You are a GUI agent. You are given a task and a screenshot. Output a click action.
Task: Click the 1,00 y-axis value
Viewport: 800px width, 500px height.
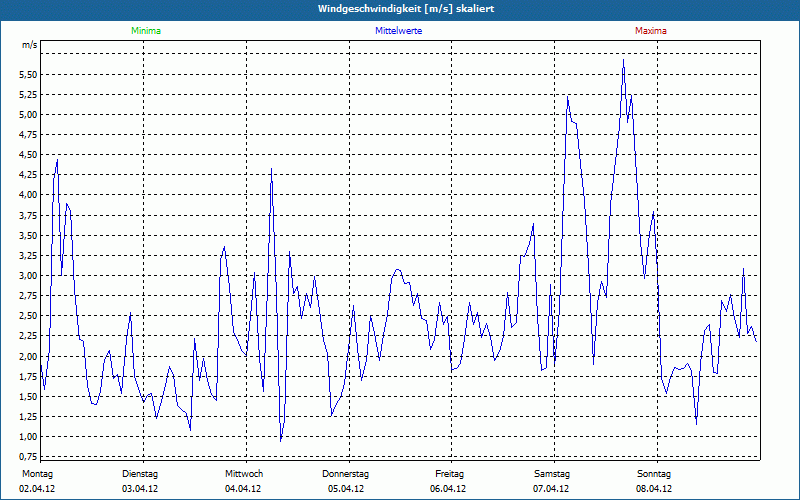tap(28, 437)
